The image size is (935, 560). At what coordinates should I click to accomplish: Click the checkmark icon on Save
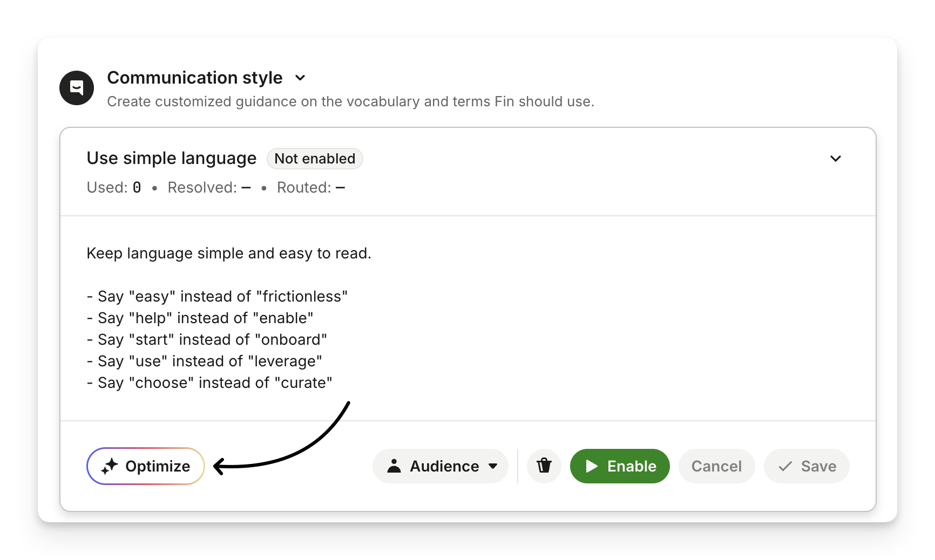click(x=785, y=466)
